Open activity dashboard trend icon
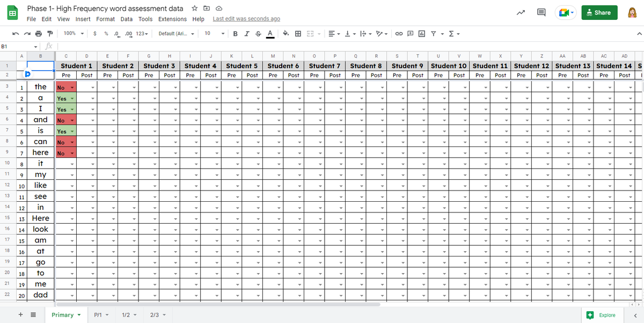The width and height of the screenshot is (644, 323). coord(521,13)
